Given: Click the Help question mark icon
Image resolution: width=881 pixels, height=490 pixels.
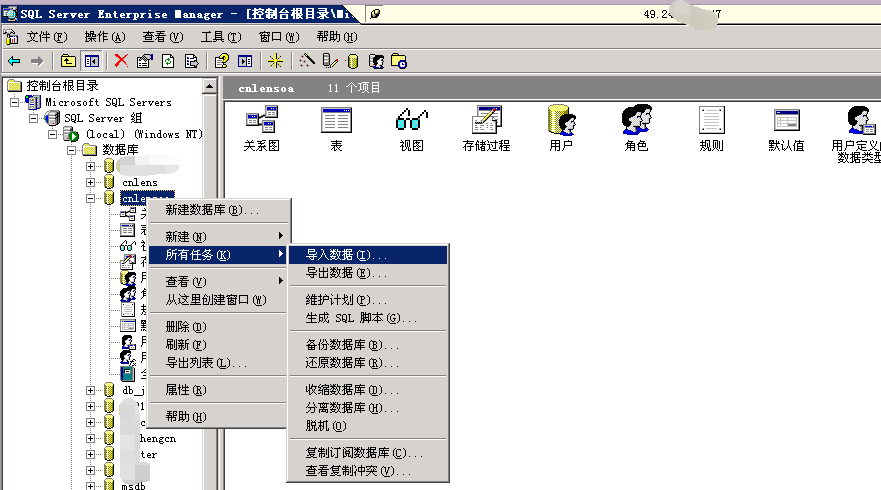Looking at the screenshot, I should [x=222, y=61].
